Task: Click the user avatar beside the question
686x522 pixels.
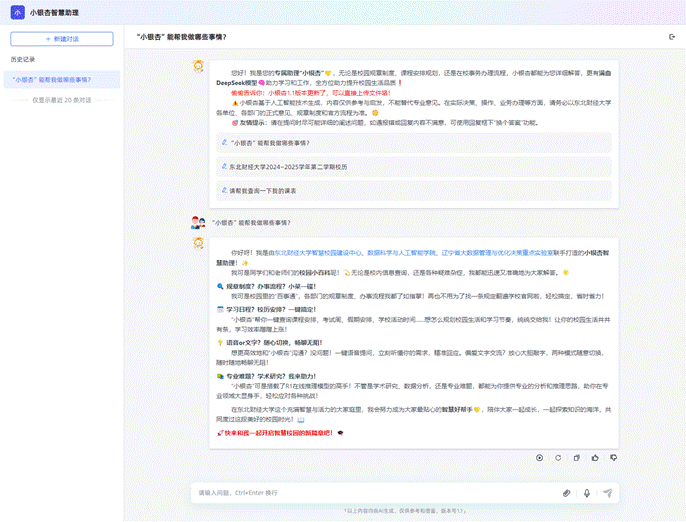Action: [x=199, y=222]
